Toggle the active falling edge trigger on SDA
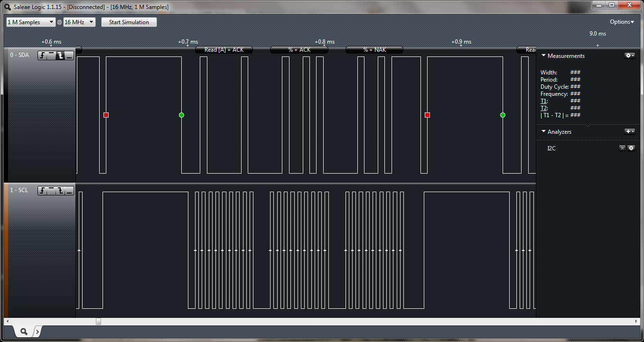 click(x=60, y=55)
